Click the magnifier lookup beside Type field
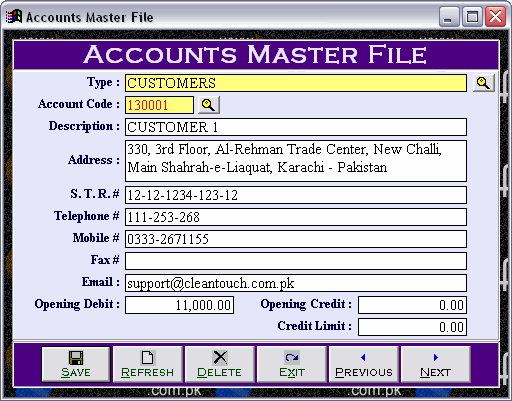 coord(483,83)
